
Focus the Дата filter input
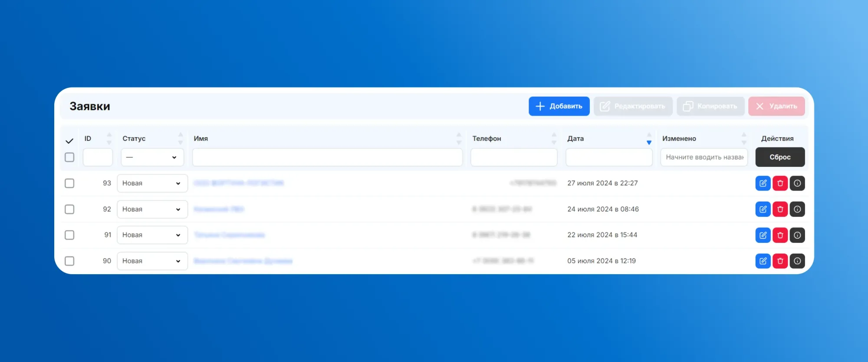(x=609, y=157)
